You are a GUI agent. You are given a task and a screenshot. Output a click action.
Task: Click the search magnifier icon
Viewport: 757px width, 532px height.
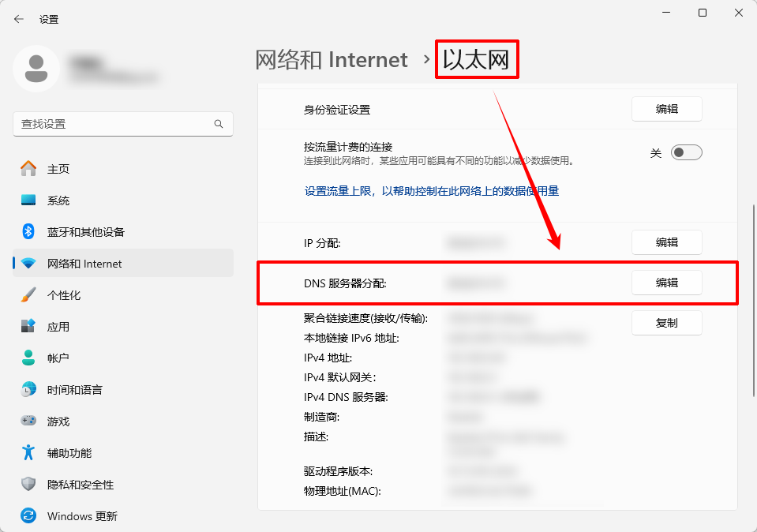(219, 124)
